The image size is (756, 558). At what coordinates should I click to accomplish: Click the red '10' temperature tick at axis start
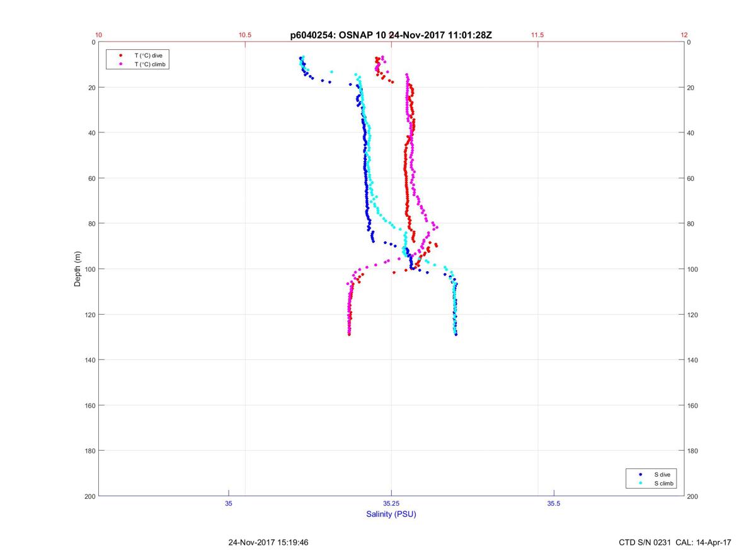tap(99, 35)
